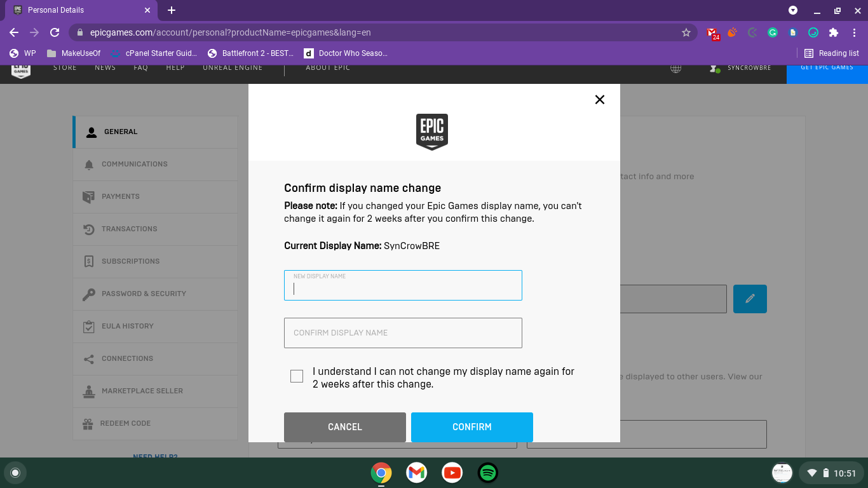Open the language globe icon

pyautogui.click(x=675, y=67)
